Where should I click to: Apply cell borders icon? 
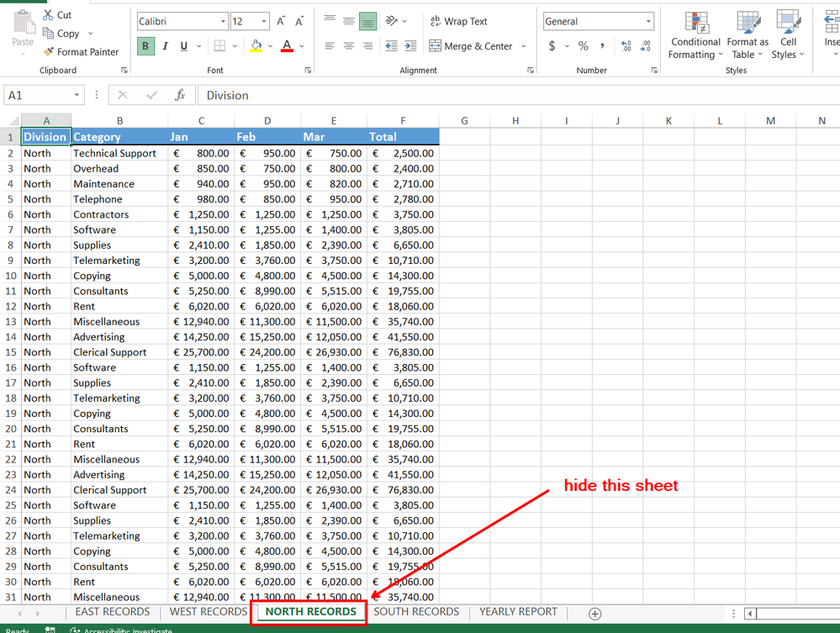tap(219, 46)
